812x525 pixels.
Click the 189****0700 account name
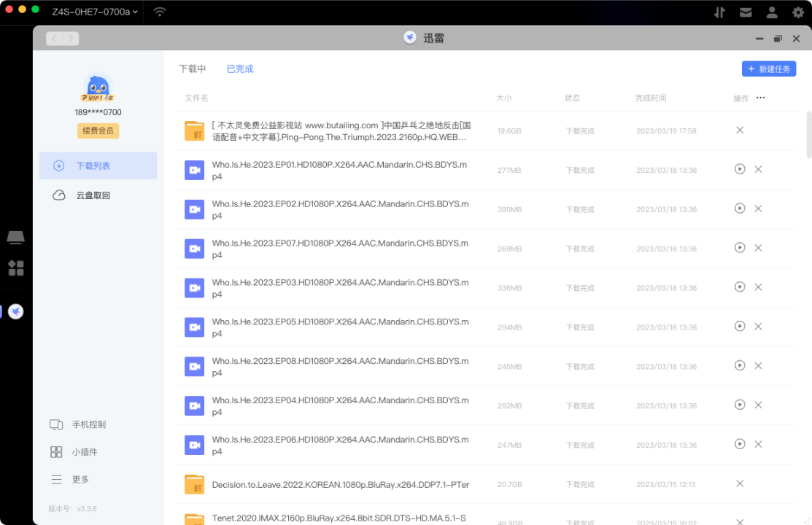[x=98, y=112]
